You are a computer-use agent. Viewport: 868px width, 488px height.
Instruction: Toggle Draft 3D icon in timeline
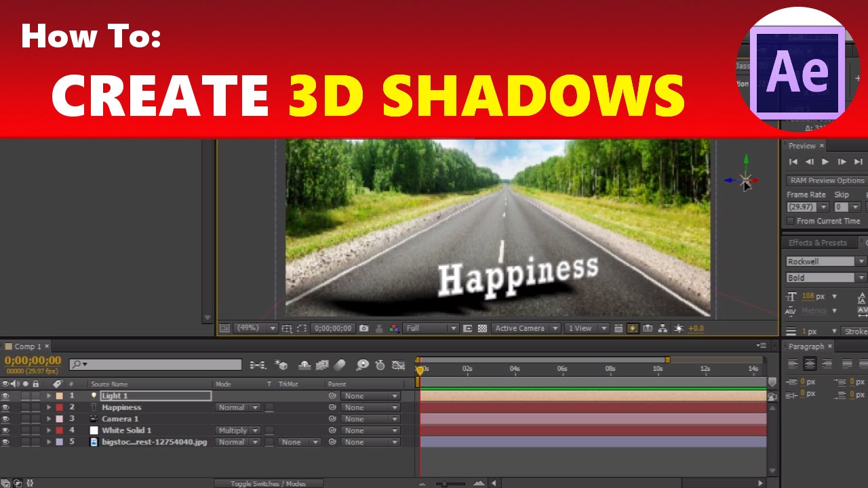point(281,365)
